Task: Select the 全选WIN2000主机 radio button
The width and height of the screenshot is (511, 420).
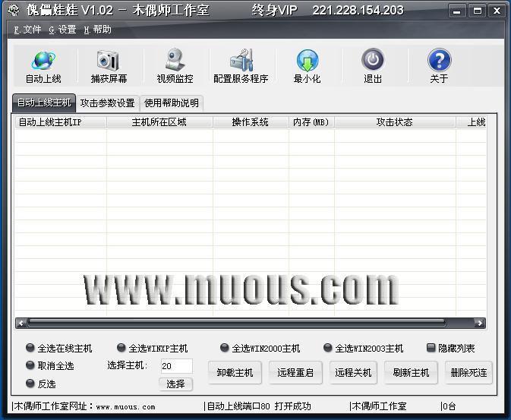Action: point(224,348)
